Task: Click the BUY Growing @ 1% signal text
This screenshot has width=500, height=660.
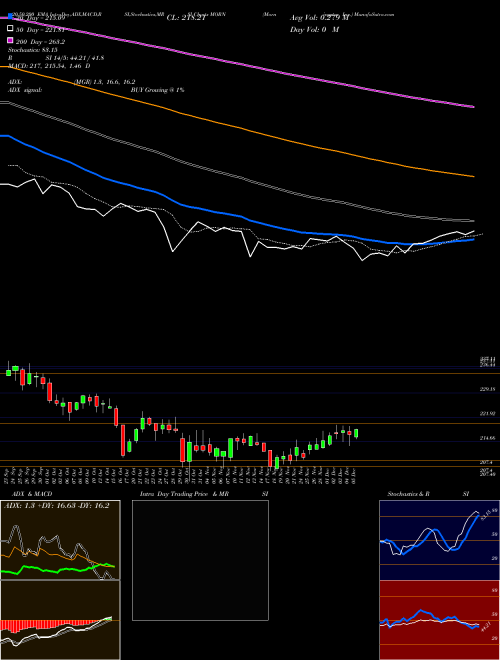Action: (157, 90)
